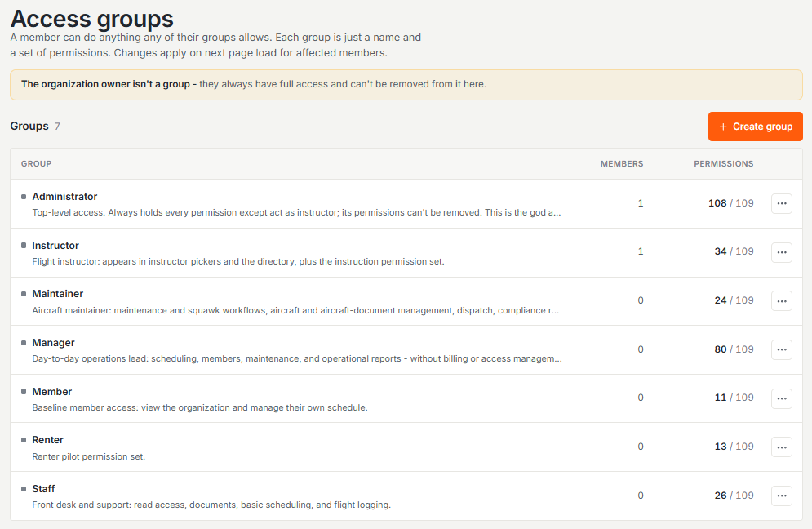
Task: Open the Manager row's three-dot menu
Action: [782, 349]
